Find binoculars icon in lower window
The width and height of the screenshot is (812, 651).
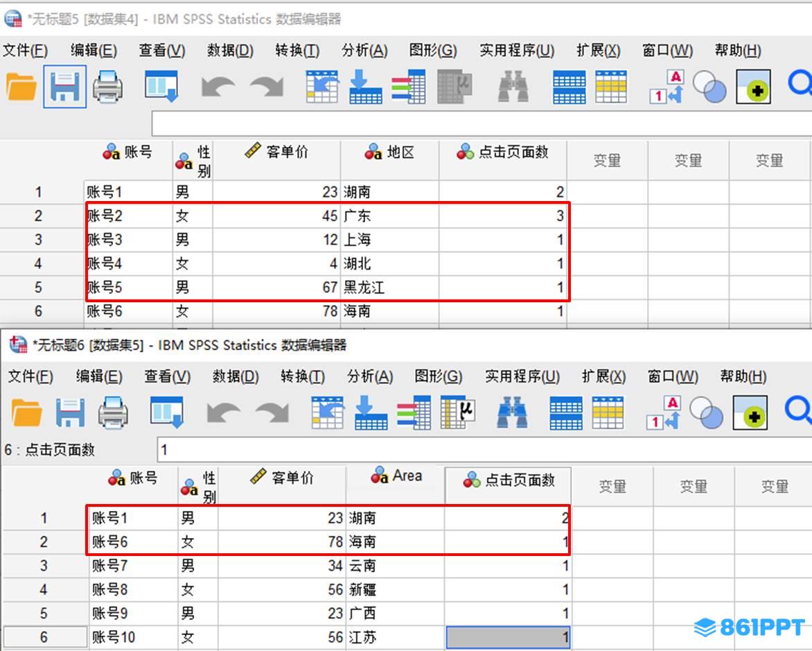pos(512,413)
